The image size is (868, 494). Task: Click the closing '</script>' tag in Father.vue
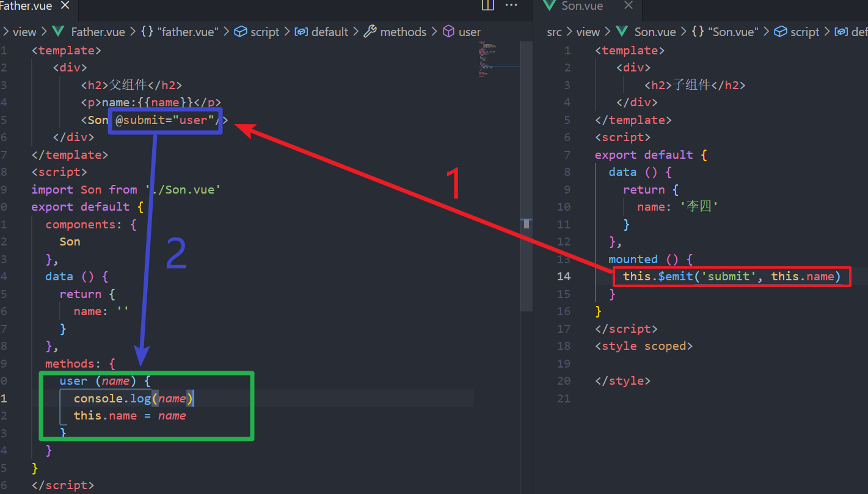[x=63, y=485]
